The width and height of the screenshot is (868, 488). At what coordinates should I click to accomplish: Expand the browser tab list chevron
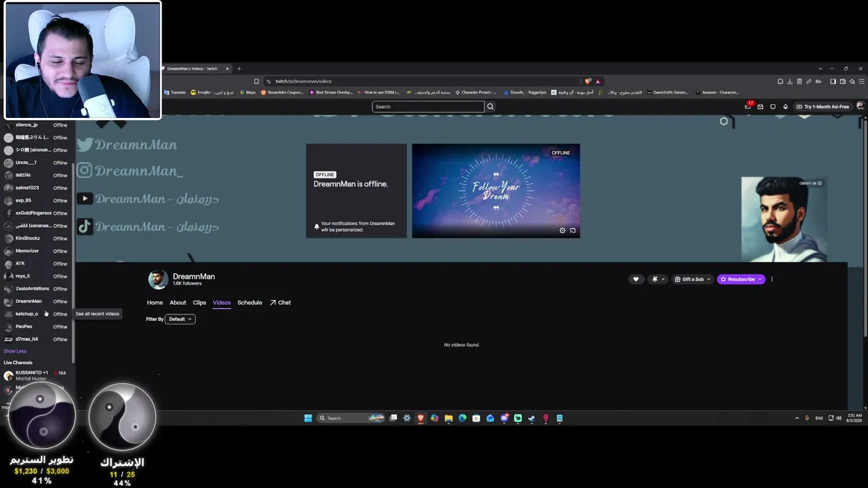tap(820, 68)
